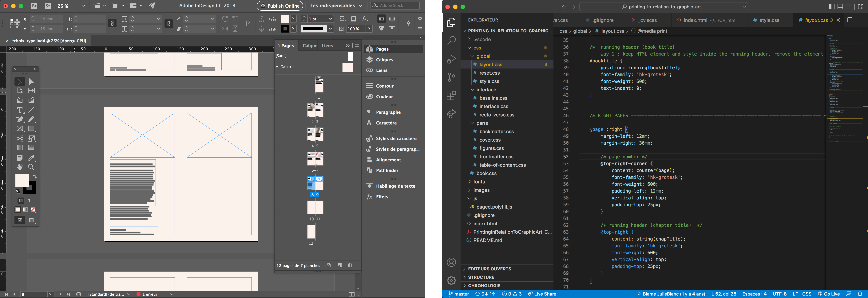Toggle constrain proportions chain link icon
Image resolution: width=868 pixels, height=298 pixels.
(112, 23)
